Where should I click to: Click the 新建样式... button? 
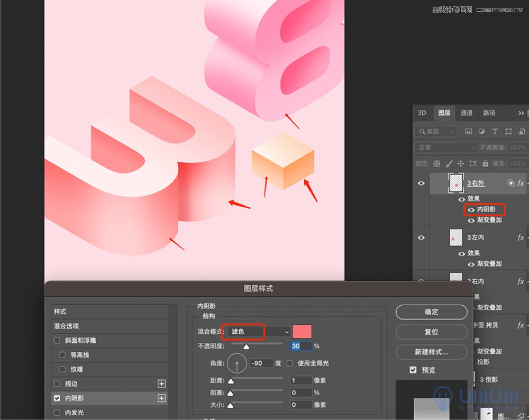click(x=431, y=352)
